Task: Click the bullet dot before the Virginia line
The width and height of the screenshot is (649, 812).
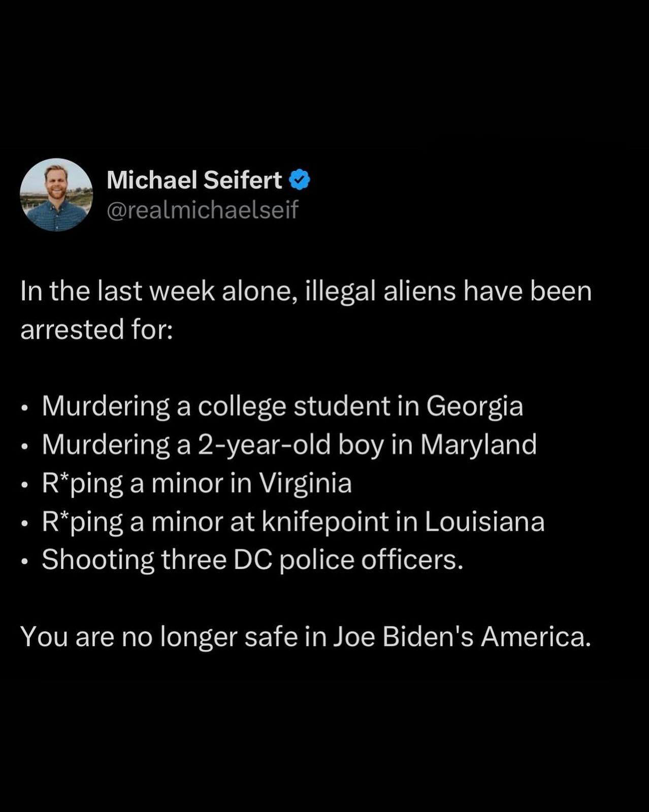Action: tap(24, 485)
